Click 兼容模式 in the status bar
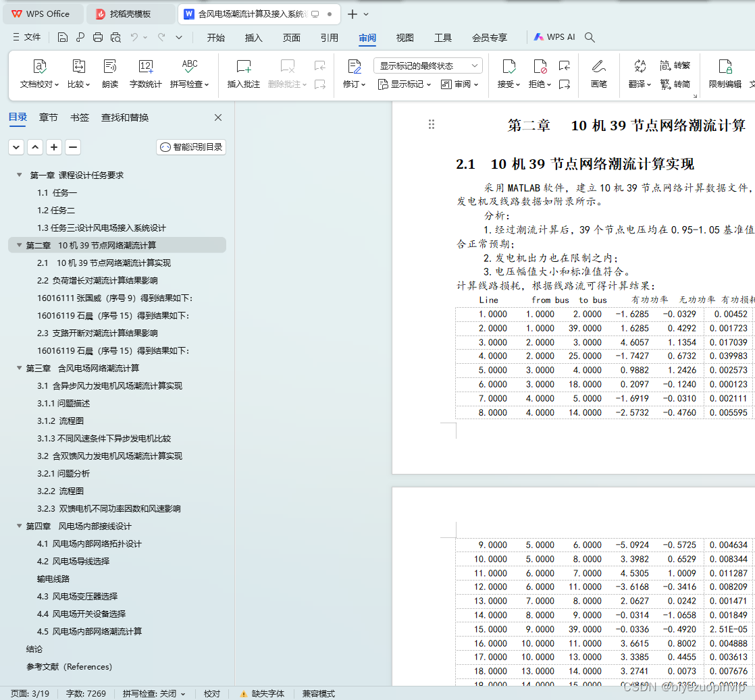Screen dimensions: 755x700 coord(318,693)
